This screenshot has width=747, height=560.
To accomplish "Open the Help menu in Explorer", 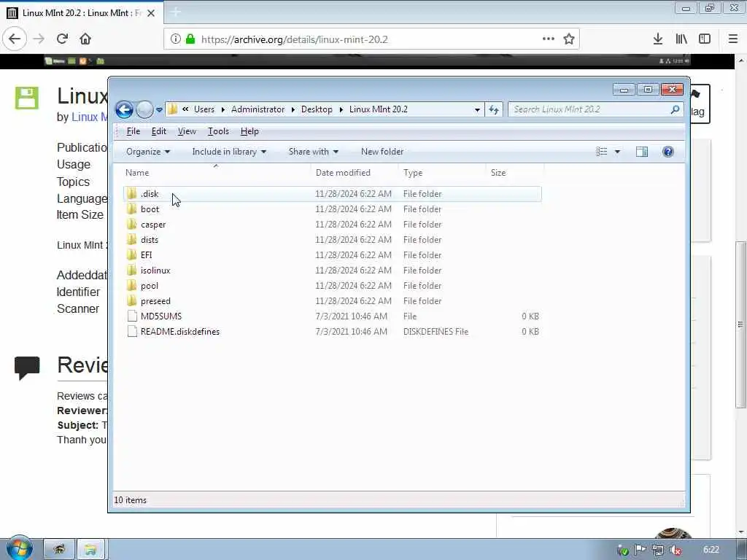I will 249,131.
